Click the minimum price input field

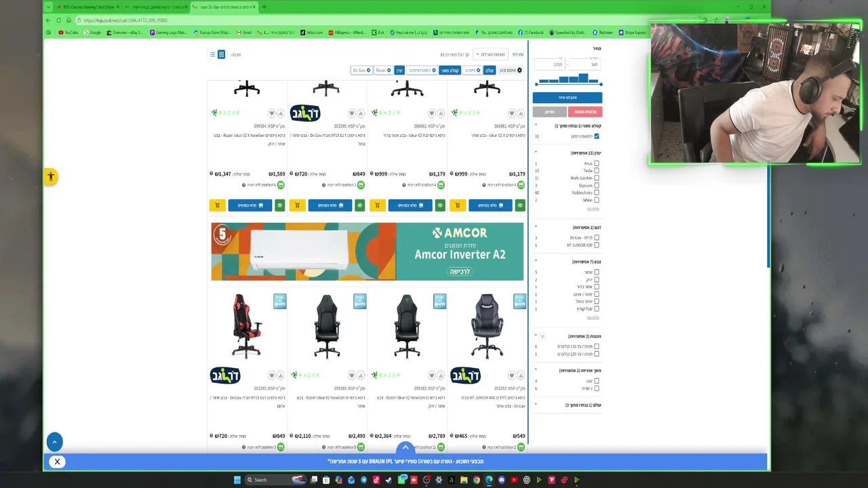(585, 64)
